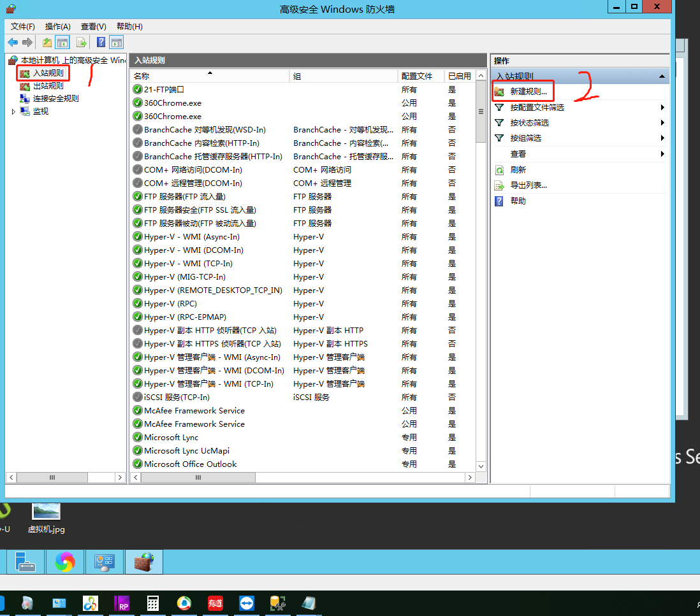Open the 操作(A) menu
Viewport: 700px width, 616px height.
pos(57,27)
